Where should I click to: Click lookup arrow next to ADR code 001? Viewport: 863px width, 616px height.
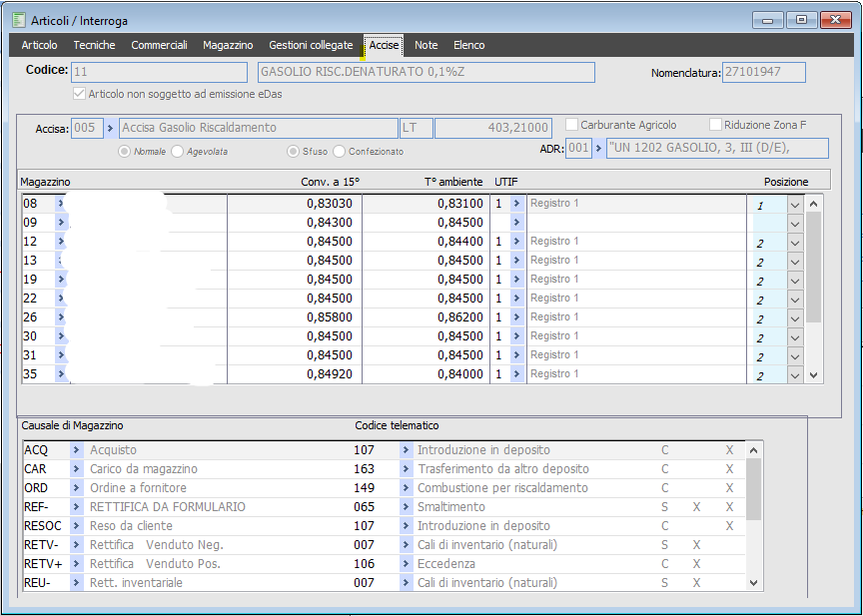tap(599, 149)
